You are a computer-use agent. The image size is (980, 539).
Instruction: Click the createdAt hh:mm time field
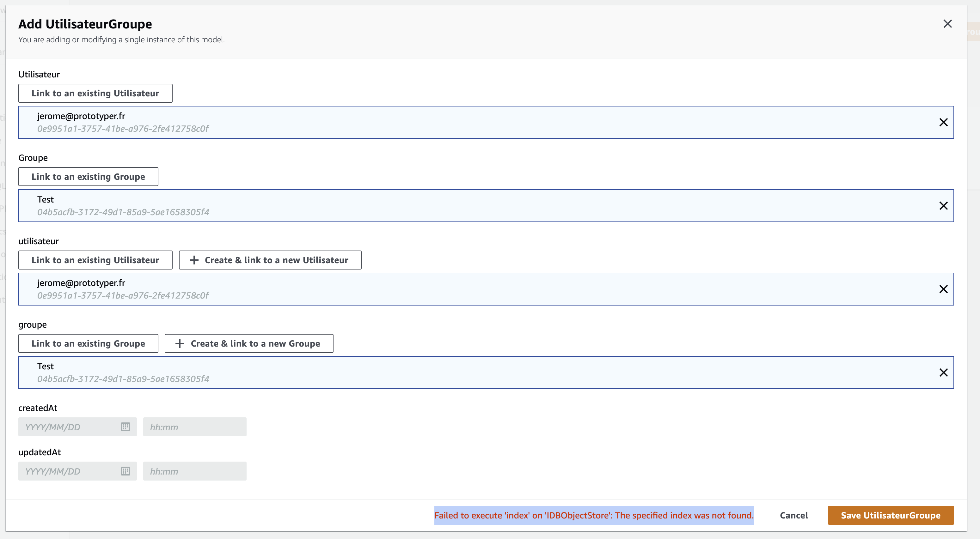click(195, 427)
